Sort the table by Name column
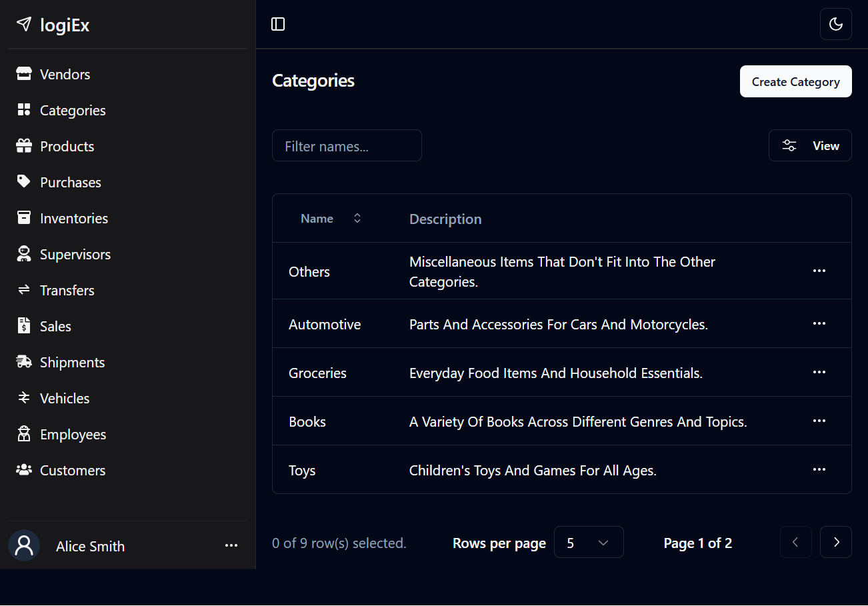868x606 pixels. tap(331, 218)
